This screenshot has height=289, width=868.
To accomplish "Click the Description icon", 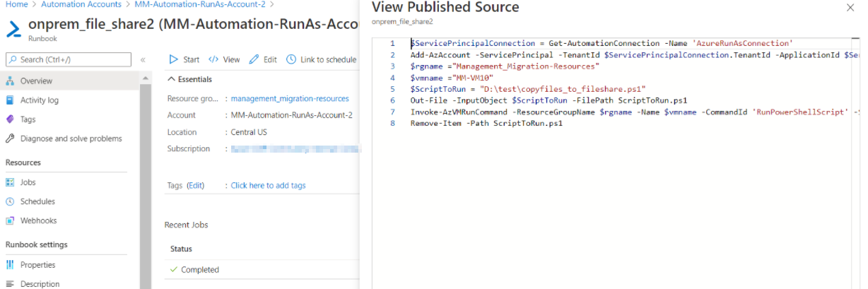I will point(11,284).
